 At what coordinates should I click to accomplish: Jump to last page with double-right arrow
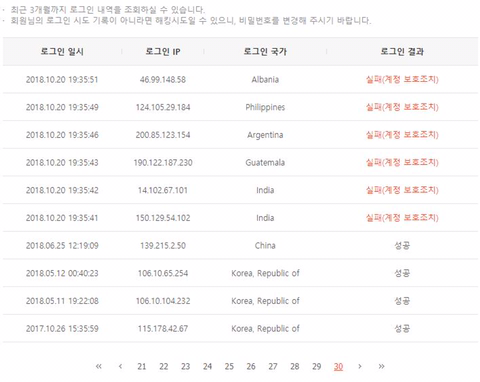(381, 366)
